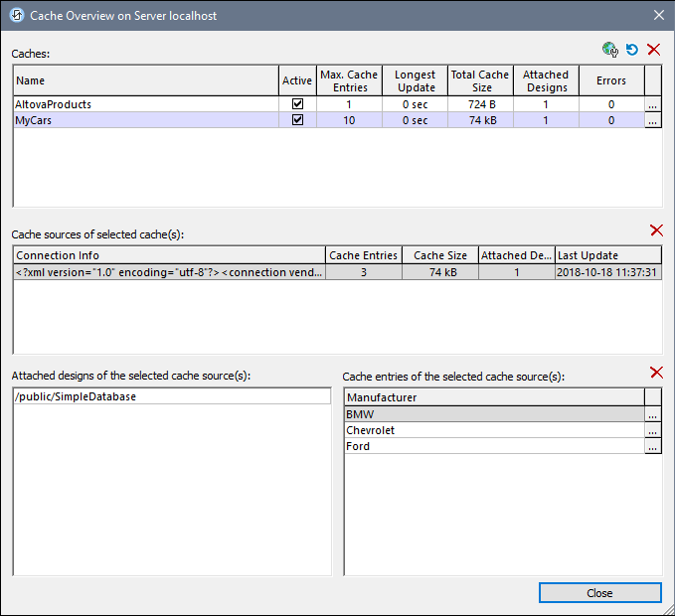Click red delete icon for cache entries

click(655, 373)
